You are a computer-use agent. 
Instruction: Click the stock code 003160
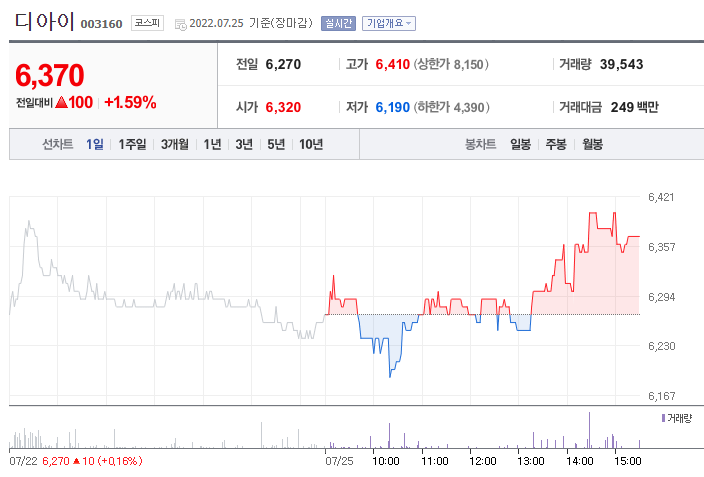(101, 24)
